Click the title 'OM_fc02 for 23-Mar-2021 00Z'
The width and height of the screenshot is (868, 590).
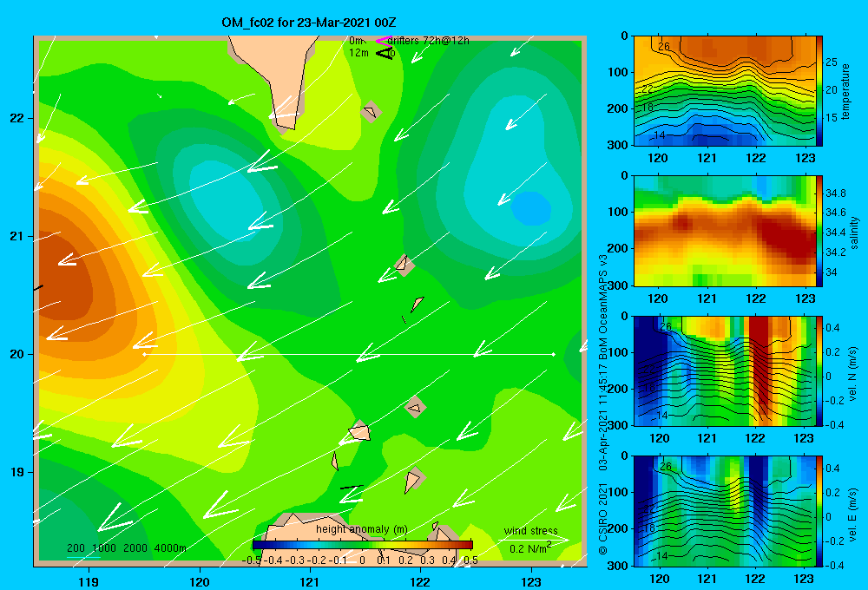coord(309,23)
